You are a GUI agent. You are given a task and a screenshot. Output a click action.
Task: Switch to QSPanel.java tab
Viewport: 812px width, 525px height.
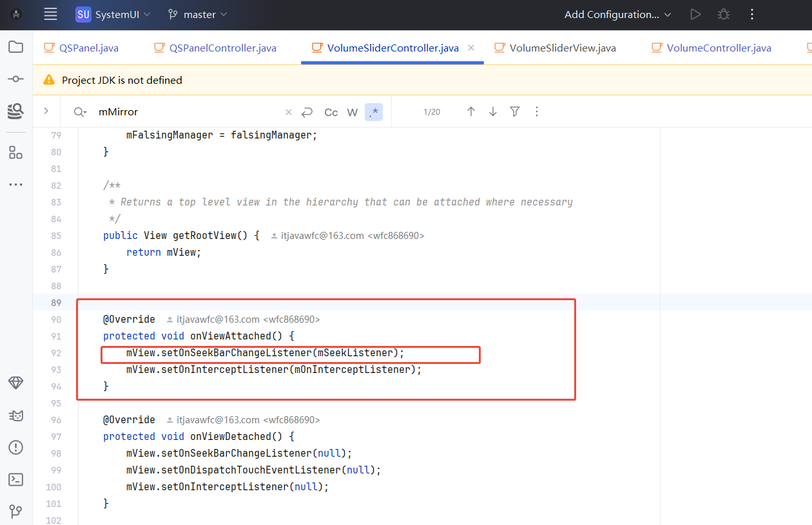coord(81,48)
